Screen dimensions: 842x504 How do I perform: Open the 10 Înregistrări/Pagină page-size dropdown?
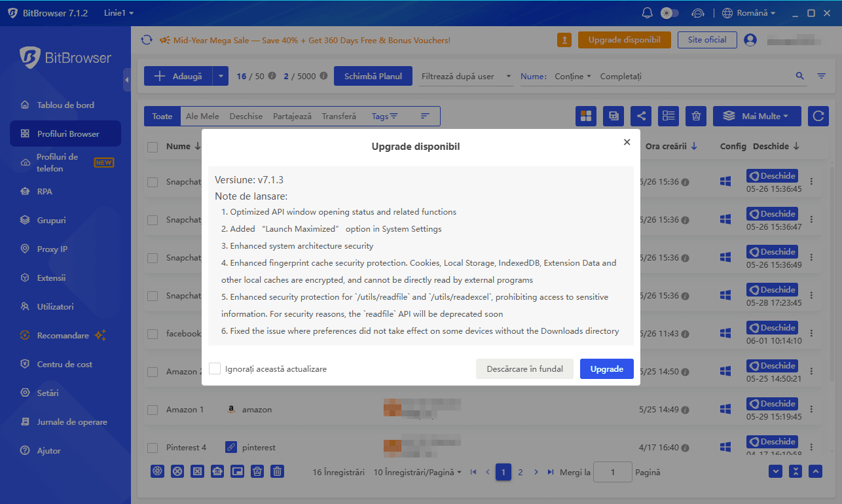pyautogui.click(x=417, y=472)
